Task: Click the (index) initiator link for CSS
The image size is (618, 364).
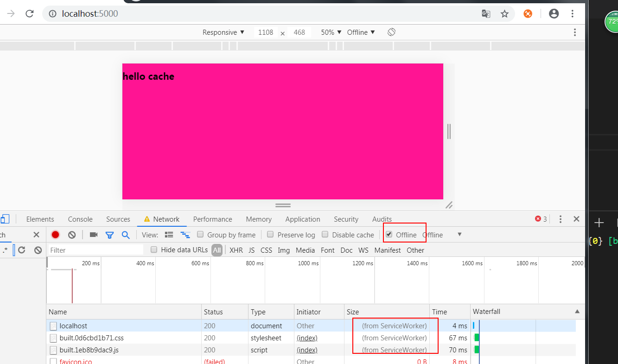Action: [x=307, y=338]
